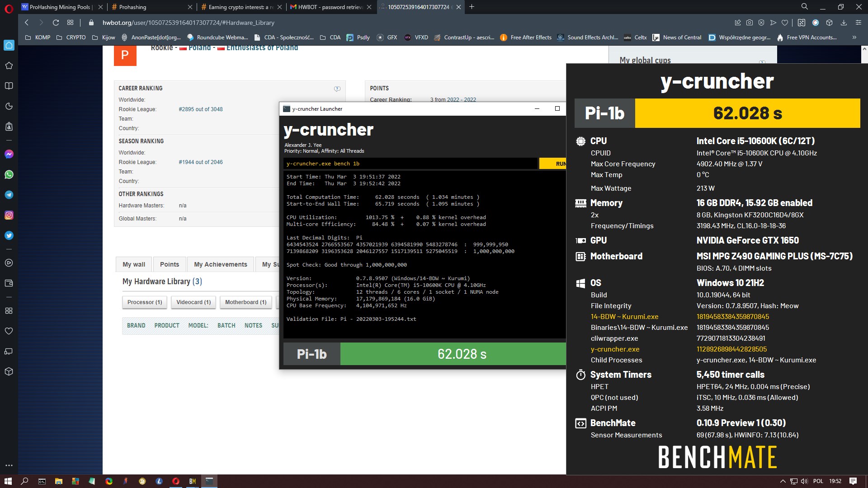The image size is (868, 488).
Task: Open My wall tab on profile
Action: tap(134, 264)
